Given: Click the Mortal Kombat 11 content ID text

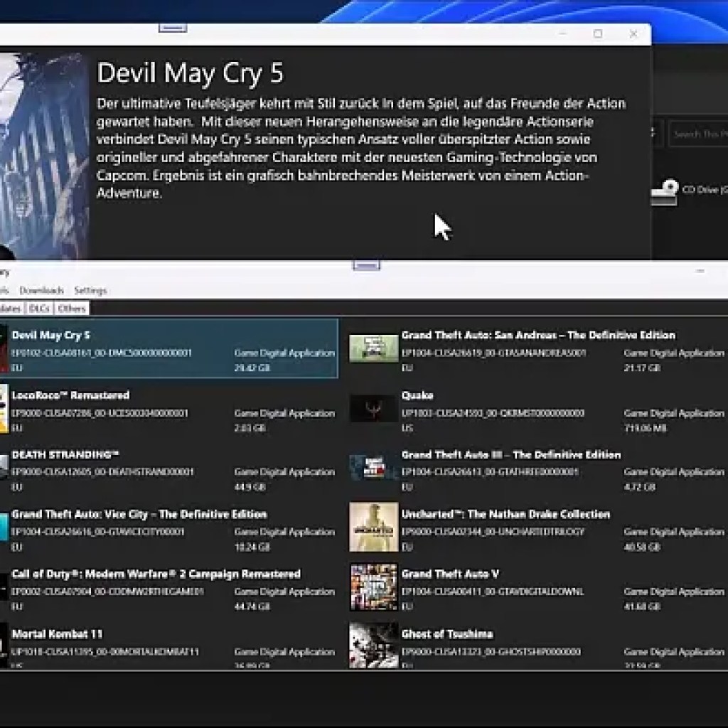Looking at the screenshot, I should click(105, 652).
